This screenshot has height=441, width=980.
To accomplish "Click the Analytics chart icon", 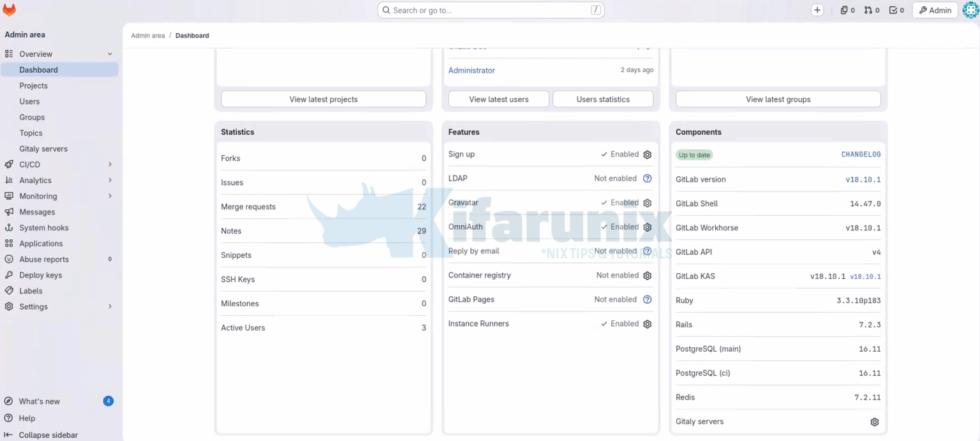I will coord(9,181).
